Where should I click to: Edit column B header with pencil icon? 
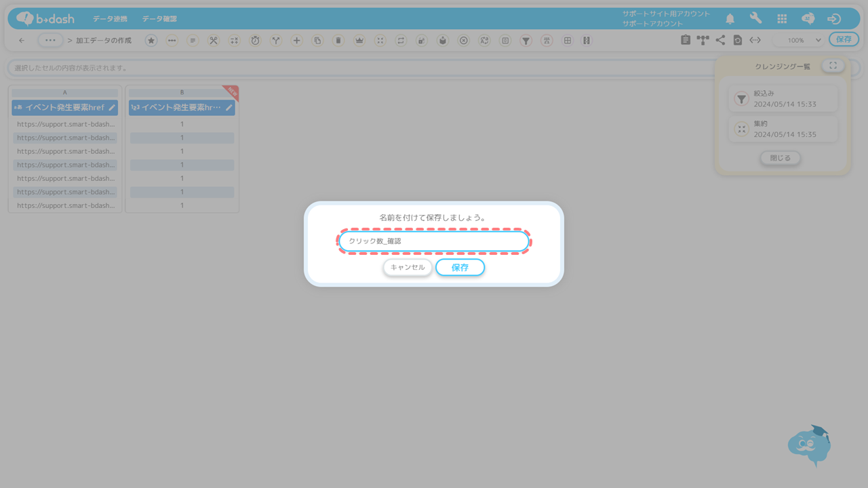click(229, 107)
